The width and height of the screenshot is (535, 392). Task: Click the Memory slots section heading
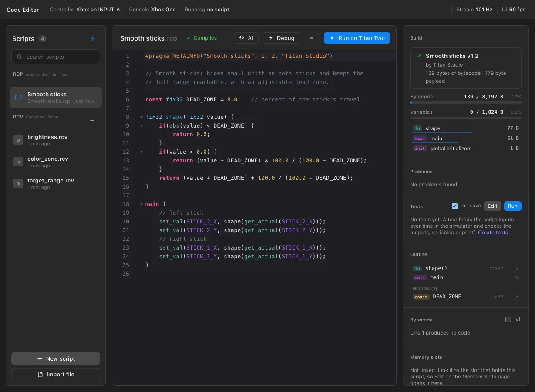click(x=426, y=357)
